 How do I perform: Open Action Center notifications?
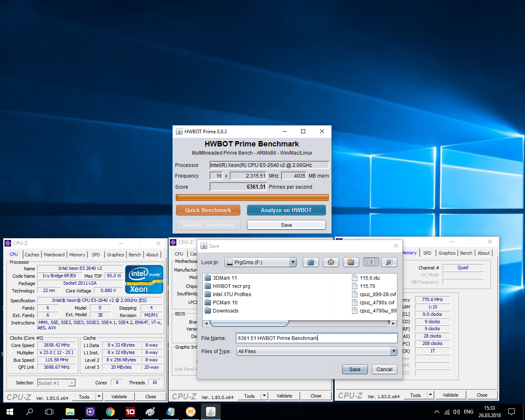click(x=511, y=412)
